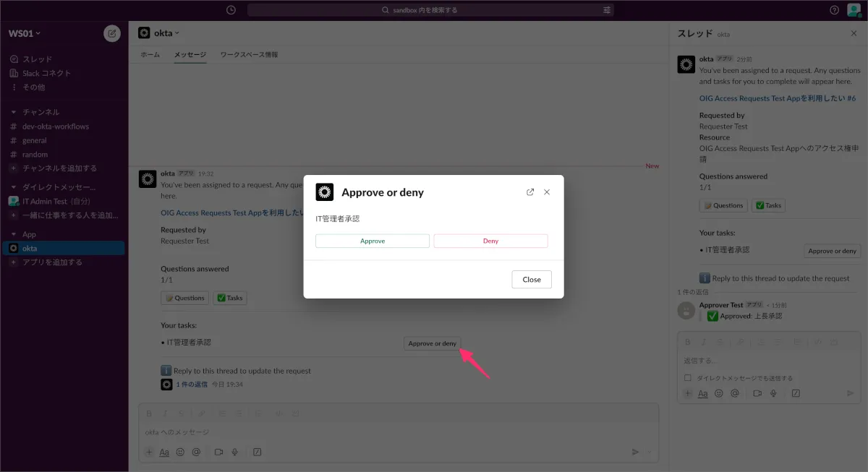Open dialog in new window icon
Viewport: 868px width, 472px height.
(x=530, y=192)
